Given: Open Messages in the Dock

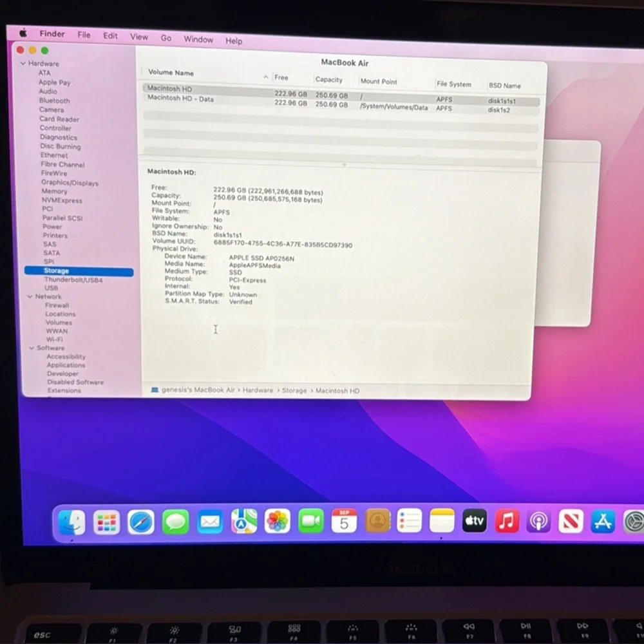Looking at the screenshot, I should click(175, 522).
